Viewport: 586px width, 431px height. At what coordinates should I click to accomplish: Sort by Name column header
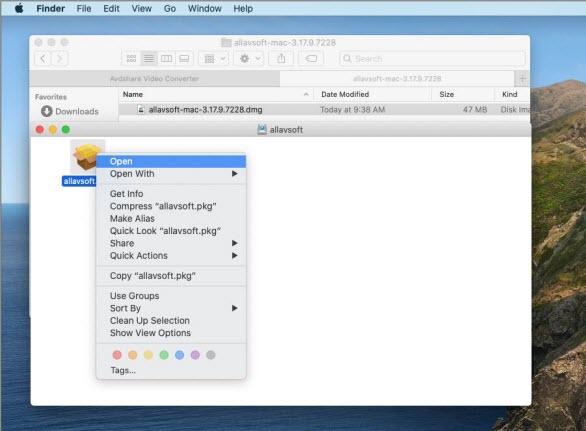coord(216,94)
